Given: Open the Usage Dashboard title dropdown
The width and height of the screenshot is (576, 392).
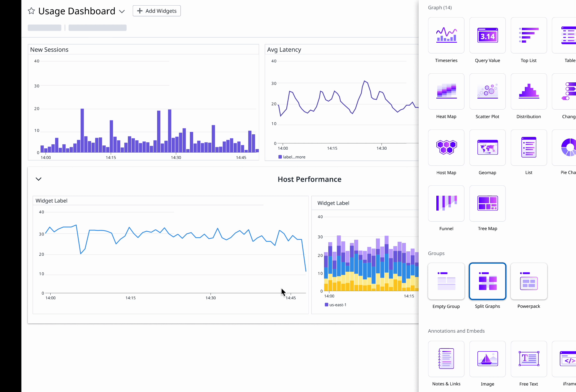Looking at the screenshot, I should click(122, 11).
